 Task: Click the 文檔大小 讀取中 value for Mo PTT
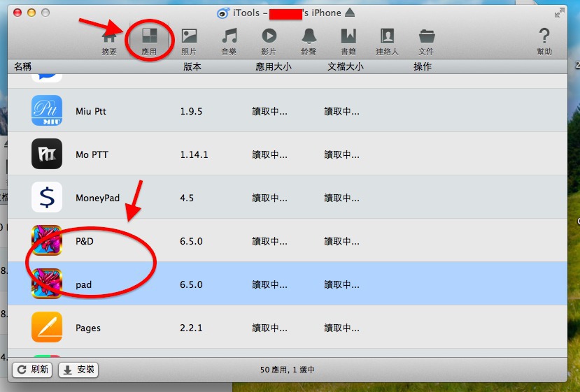pos(342,154)
